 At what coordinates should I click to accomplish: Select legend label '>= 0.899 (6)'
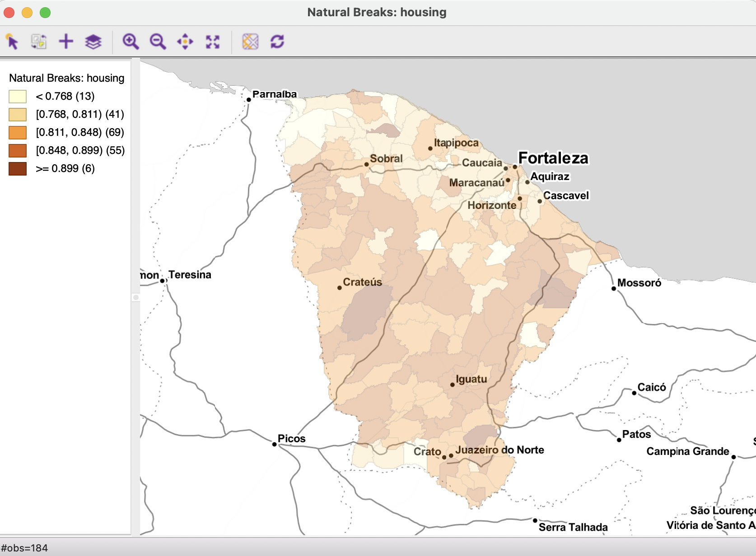coord(65,168)
